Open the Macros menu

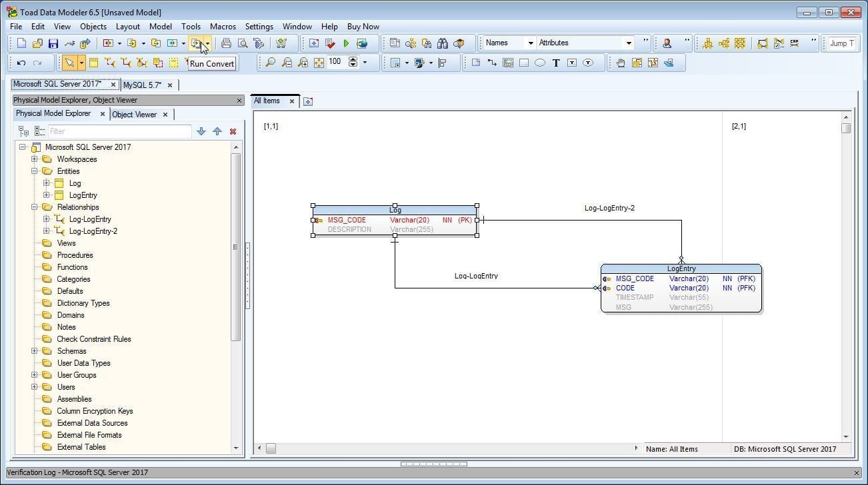[x=223, y=27]
